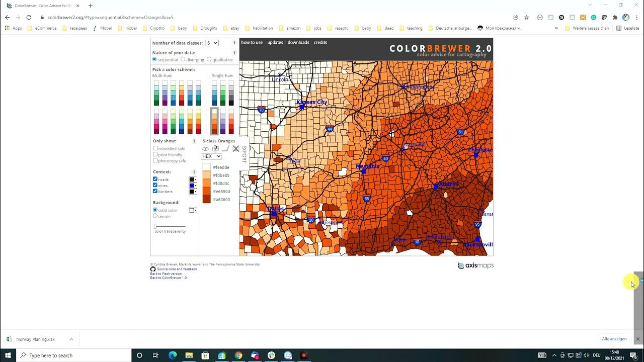Open Weitere Lesezeichen bookmarks folder
644x362 pixels.
point(587,28)
